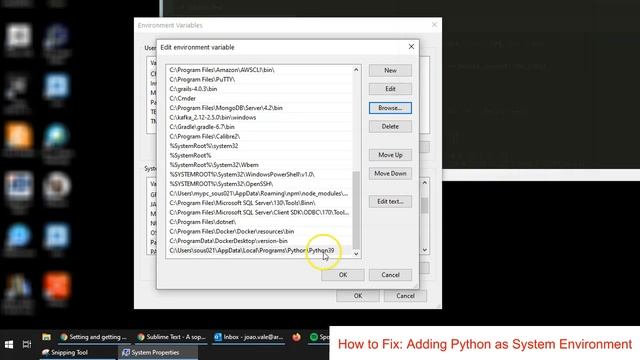Click the path list scrollbar thumb
The height and width of the screenshot is (360, 640).
(356, 210)
